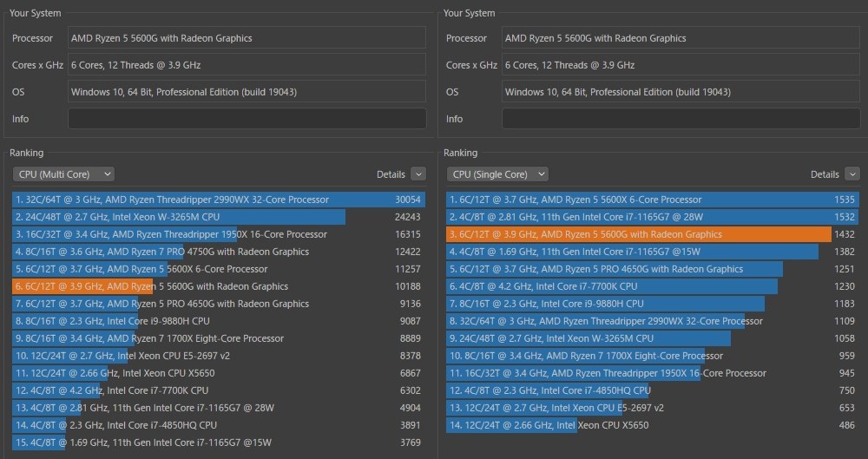Select Xeon E5-2697 v2 row scoring 8378
The width and height of the screenshot is (868, 459).
coord(219,356)
